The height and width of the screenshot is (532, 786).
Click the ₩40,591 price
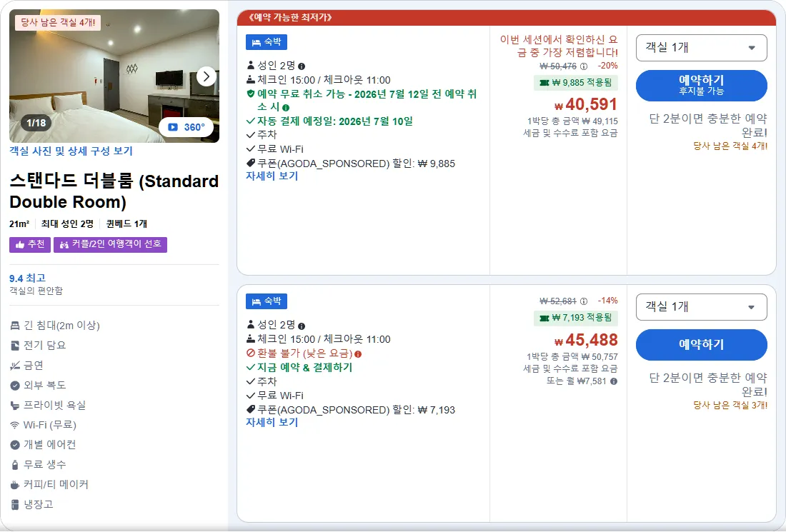586,104
